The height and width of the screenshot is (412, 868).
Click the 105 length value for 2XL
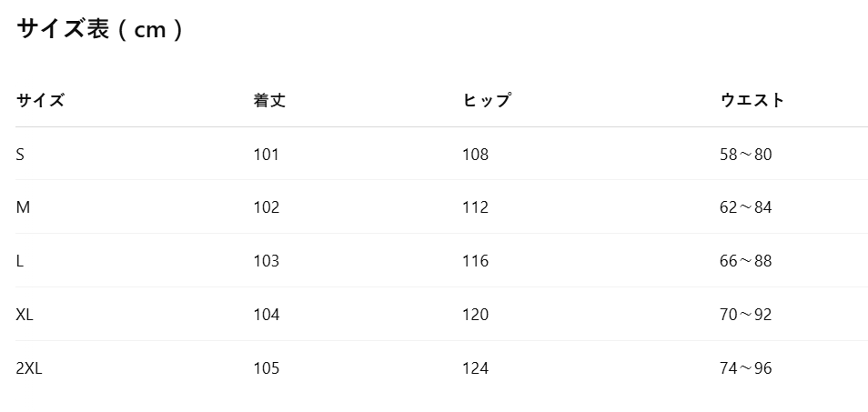[267, 368]
